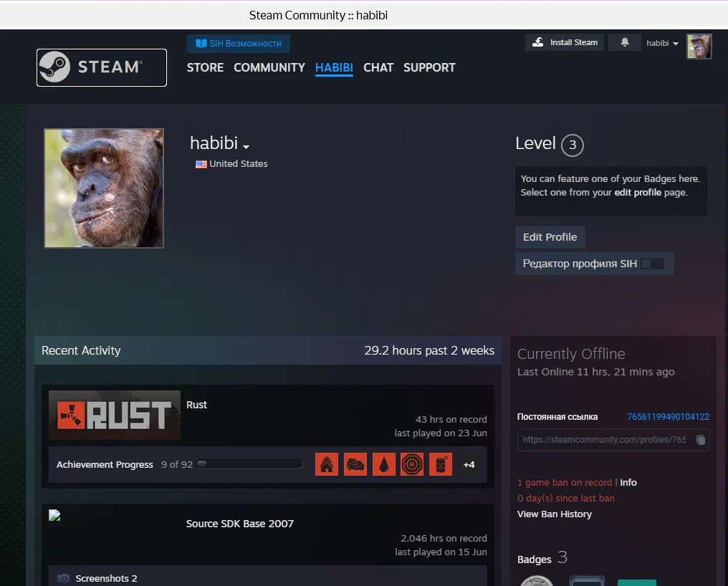Open CHAT from the navigation
Viewport: 728px width, 586px height.
(378, 67)
